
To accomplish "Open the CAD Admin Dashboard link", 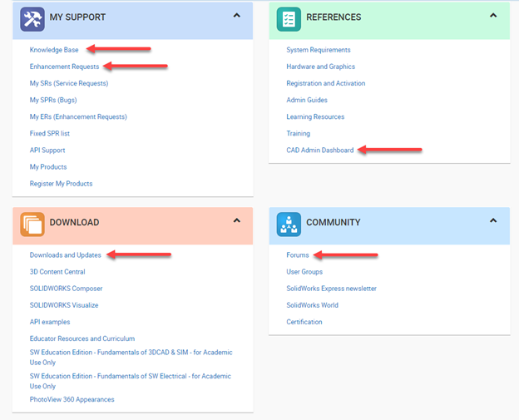I will pyautogui.click(x=320, y=151).
